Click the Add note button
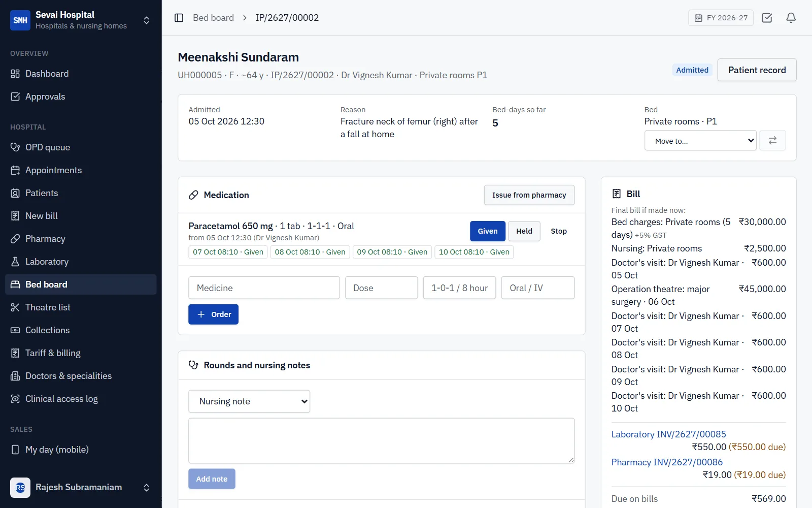 coord(212,479)
